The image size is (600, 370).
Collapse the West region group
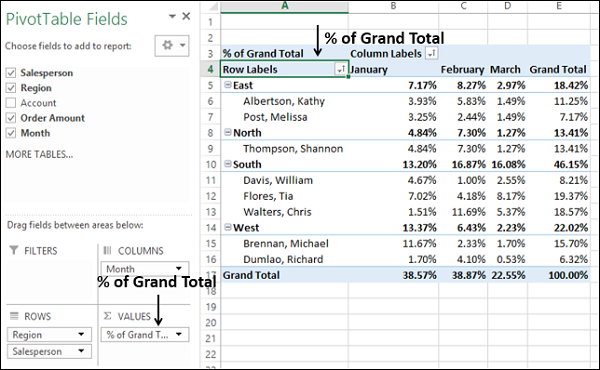point(228,227)
